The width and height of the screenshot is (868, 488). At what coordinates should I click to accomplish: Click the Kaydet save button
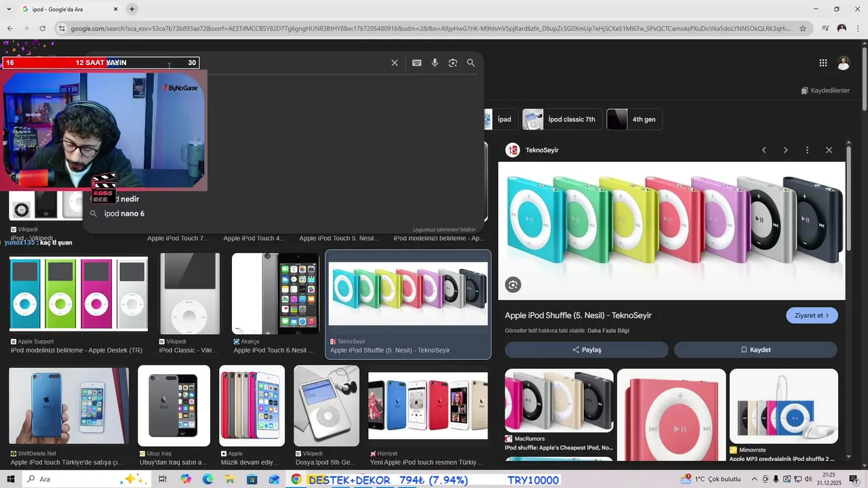[755, 350]
